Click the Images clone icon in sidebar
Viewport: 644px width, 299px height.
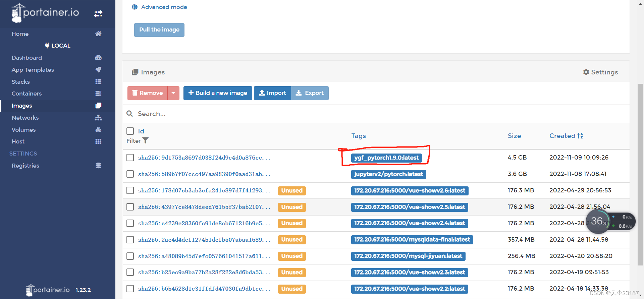point(98,106)
